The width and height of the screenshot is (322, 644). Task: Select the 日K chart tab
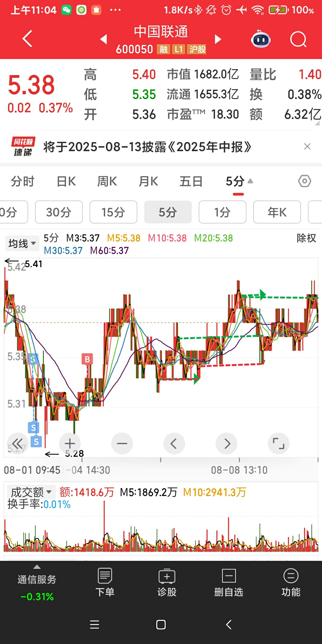pos(66,181)
